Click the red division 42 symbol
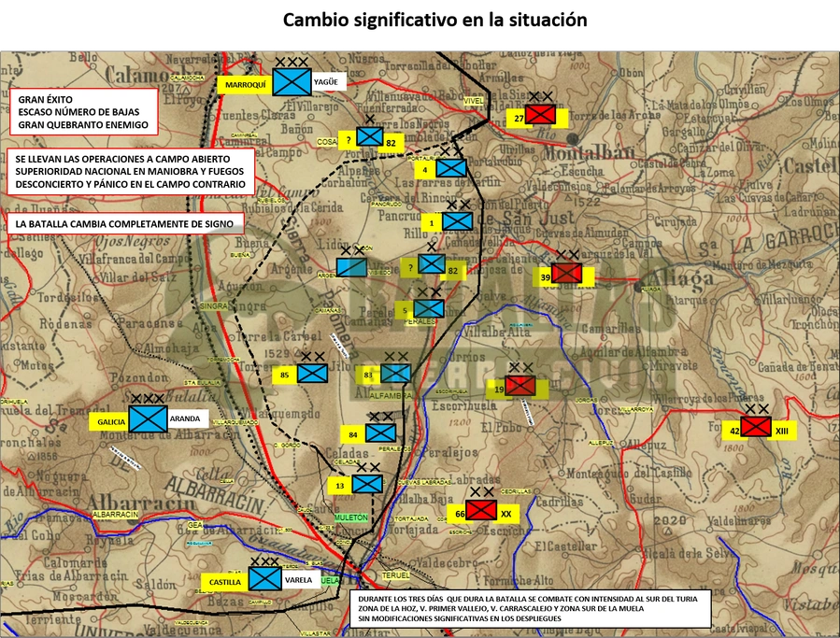The height and width of the screenshot is (638, 840). 756,427
